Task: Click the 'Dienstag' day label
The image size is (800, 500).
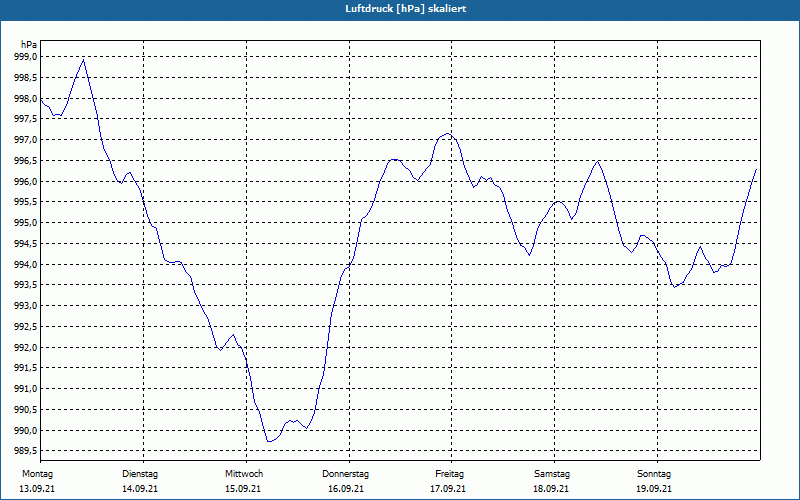Action: (140, 474)
